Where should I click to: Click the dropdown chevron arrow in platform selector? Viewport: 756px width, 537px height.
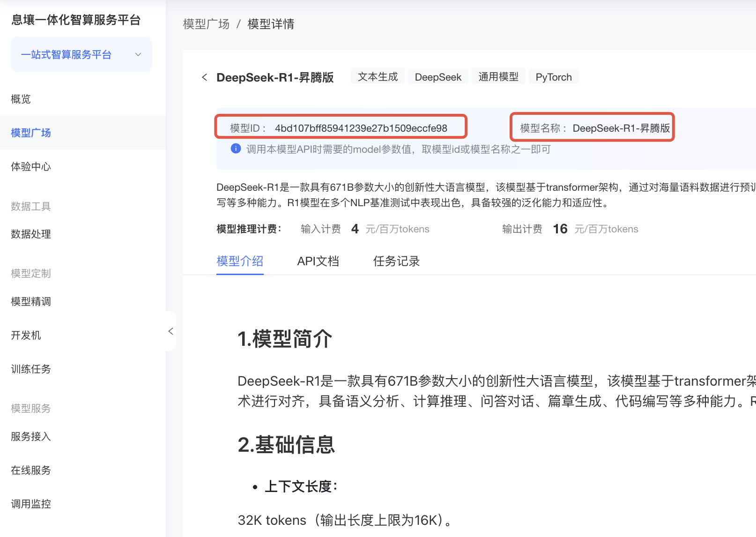point(138,54)
